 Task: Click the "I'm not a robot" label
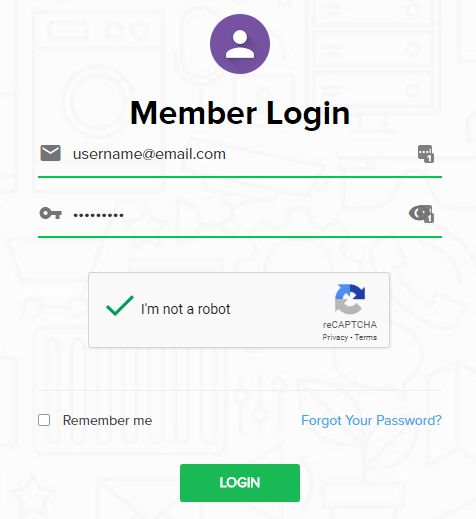pos(186,309)
